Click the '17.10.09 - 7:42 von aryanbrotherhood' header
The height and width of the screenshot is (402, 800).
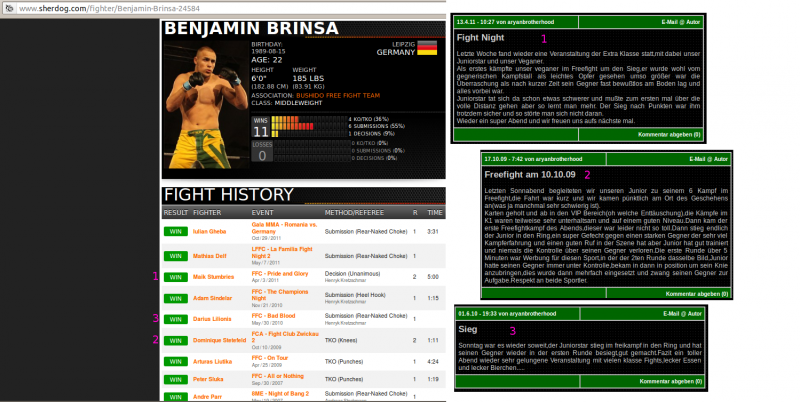(533, 159)
